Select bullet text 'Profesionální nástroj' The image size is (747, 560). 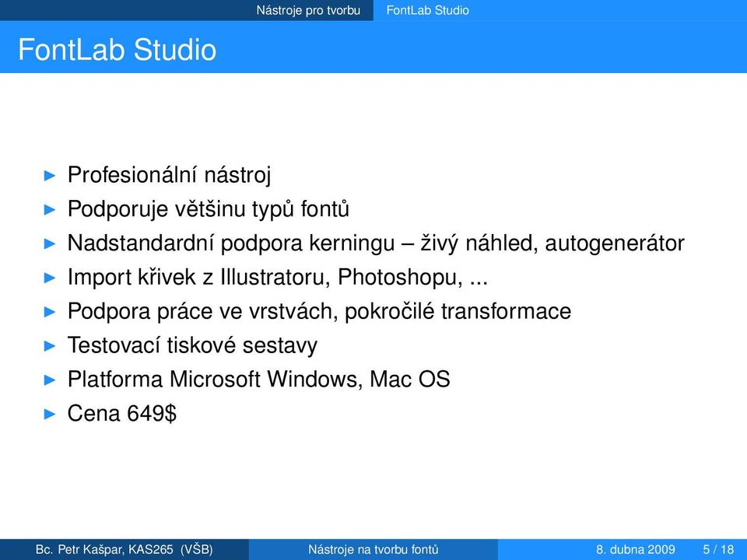click(169, 175)
